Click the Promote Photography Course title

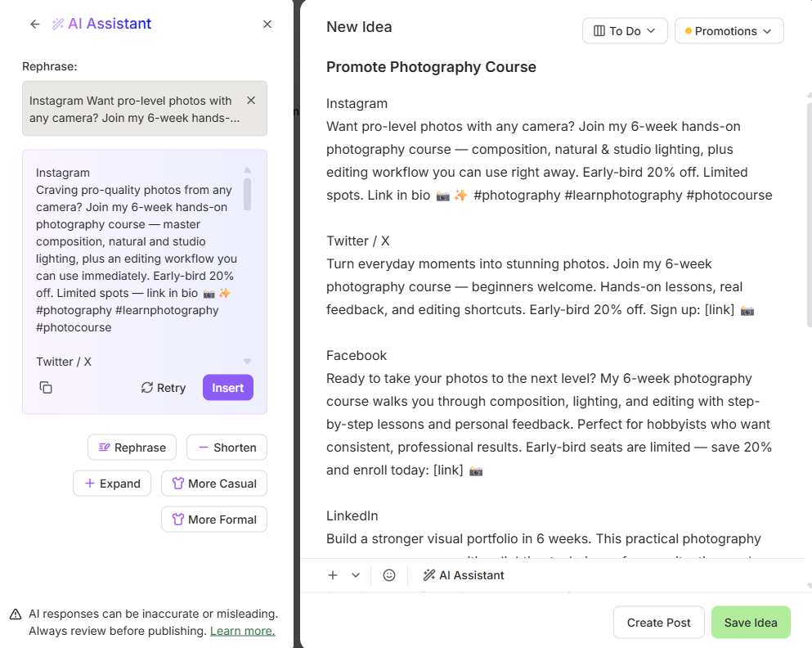tap(431, 67)
